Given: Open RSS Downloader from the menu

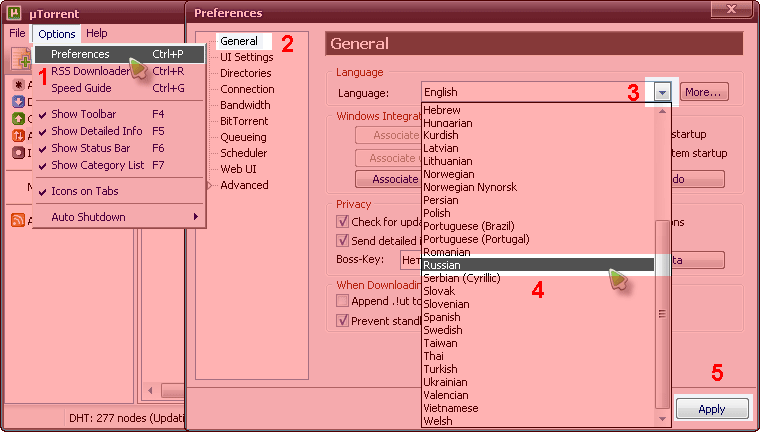Looking at the screenshot, I should [119, 71].
